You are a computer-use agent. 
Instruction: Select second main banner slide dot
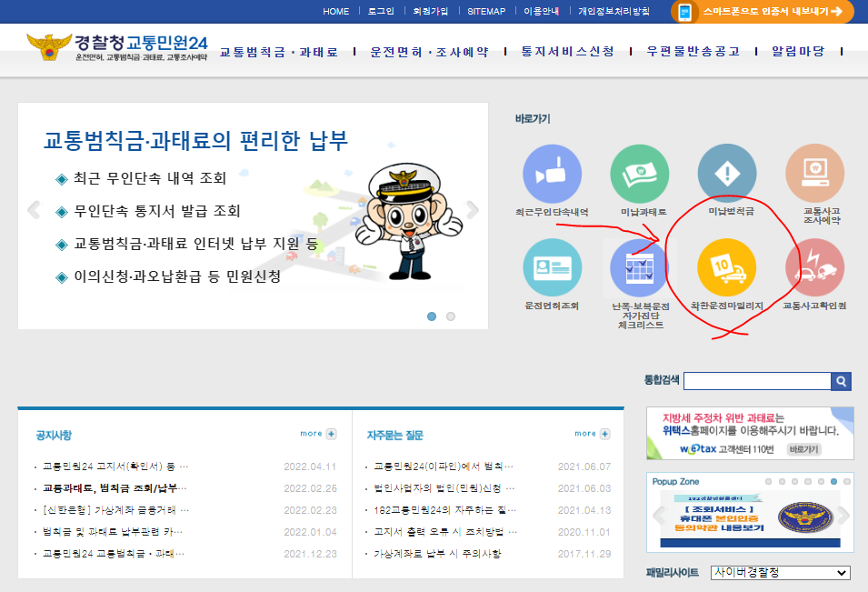click(451, 316)
